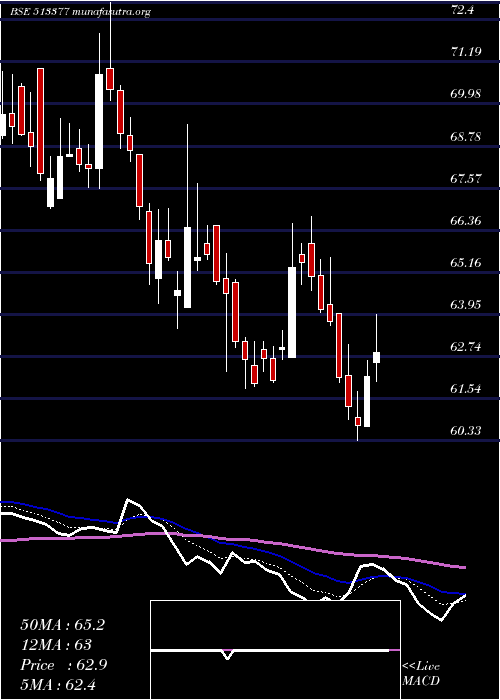This screenshot has height=700, width=500.
Task: Click the 65.16 price axis label
Action: (466, 262)
